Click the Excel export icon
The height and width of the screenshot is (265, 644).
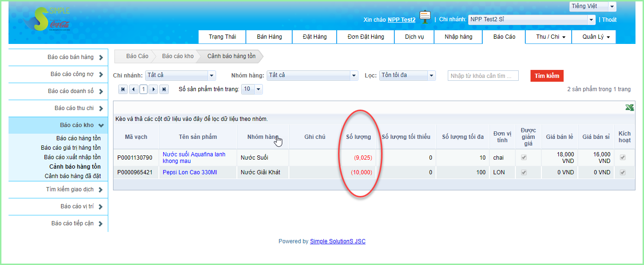point(629,108)
